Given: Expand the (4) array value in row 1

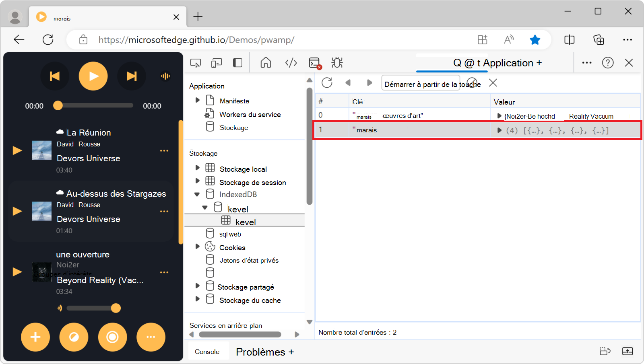Looking at the screenshot, I should 500,130.
